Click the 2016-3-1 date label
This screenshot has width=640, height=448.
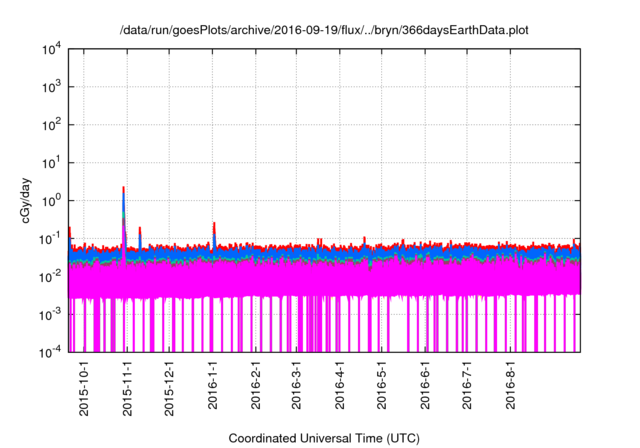click(x=296, y=385)
